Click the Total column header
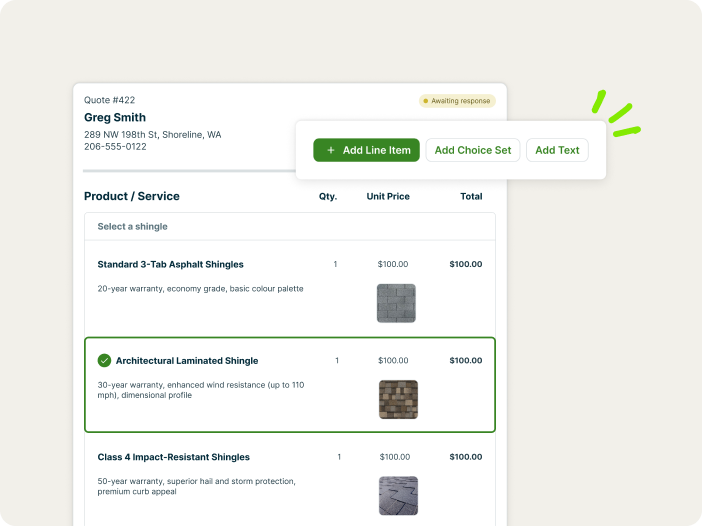 [x=471, y=197]
